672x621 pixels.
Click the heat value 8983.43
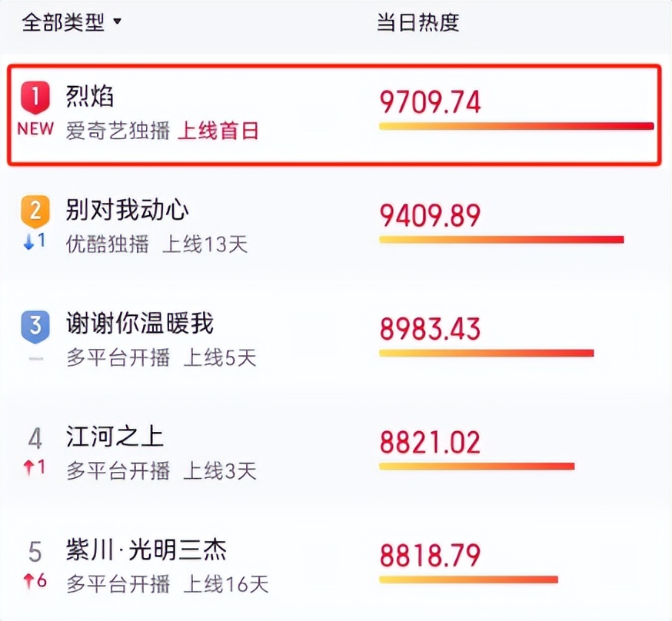click(x=430, y=329)
